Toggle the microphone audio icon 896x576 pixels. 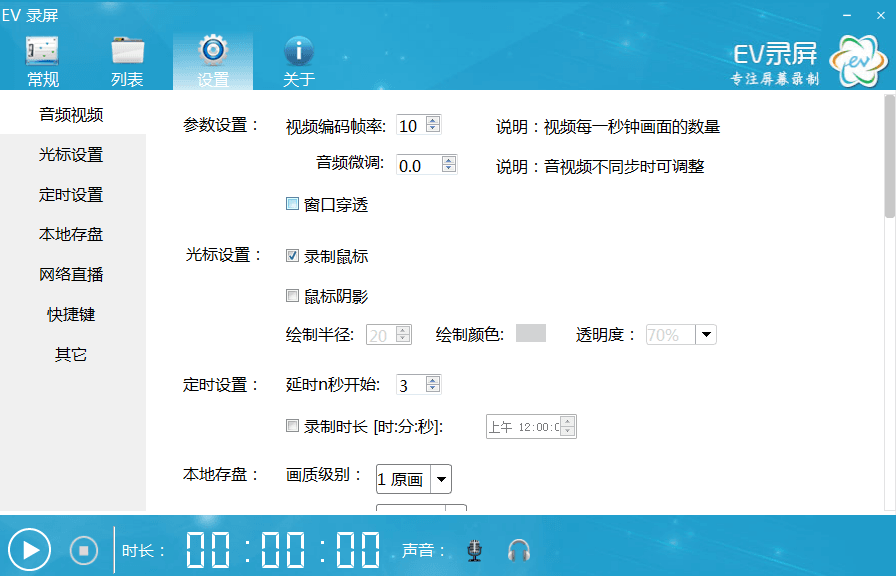(x=475, y=550)
